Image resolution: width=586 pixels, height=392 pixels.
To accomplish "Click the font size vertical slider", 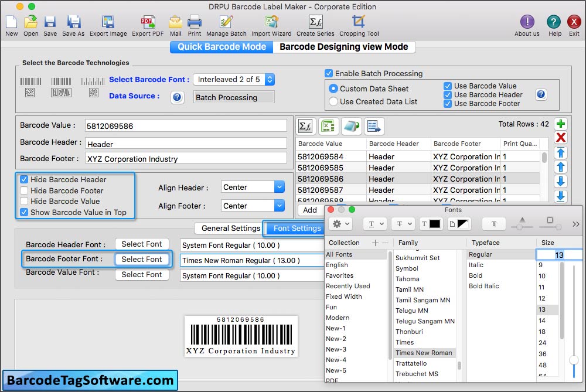I will pos(574,321).
